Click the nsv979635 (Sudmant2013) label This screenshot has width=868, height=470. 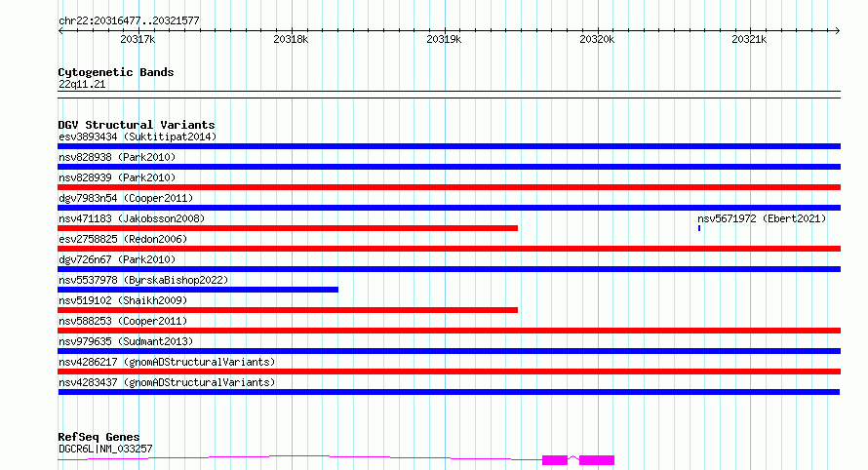click(x=126, y=341)
